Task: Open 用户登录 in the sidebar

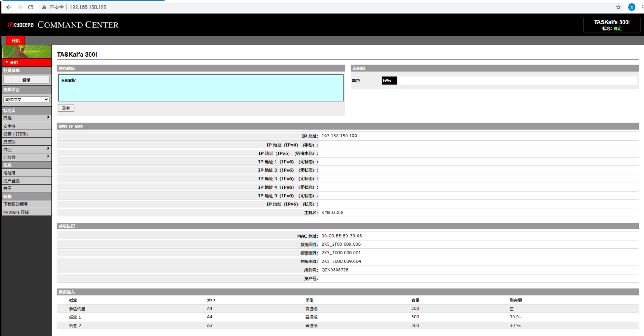Action: pos(26,181)
